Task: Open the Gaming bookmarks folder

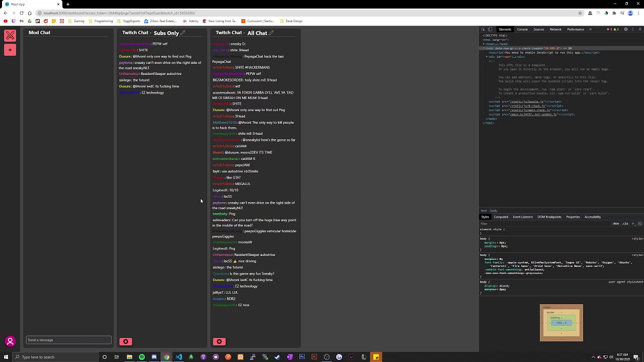Action: pyautogui.click(x=76, y=21)
